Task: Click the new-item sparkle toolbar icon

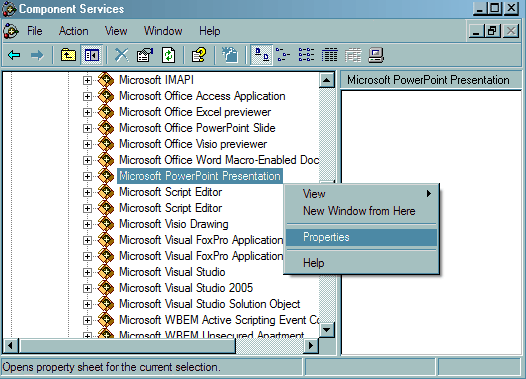Action: (x=230, y=55)
